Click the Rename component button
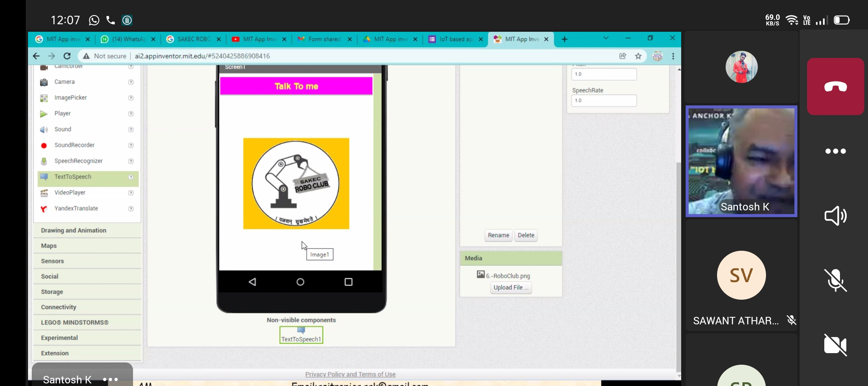 point(498,235)
